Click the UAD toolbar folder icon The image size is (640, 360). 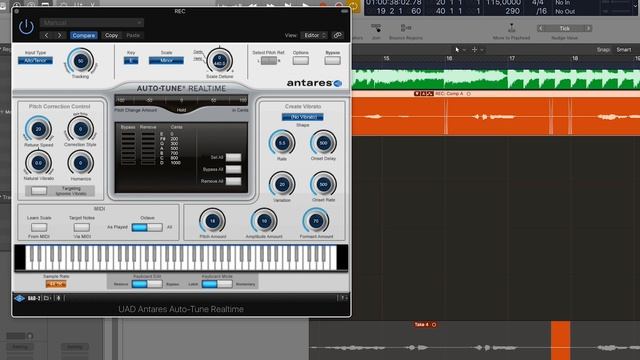pyautogui.click(x=46, y=298)
